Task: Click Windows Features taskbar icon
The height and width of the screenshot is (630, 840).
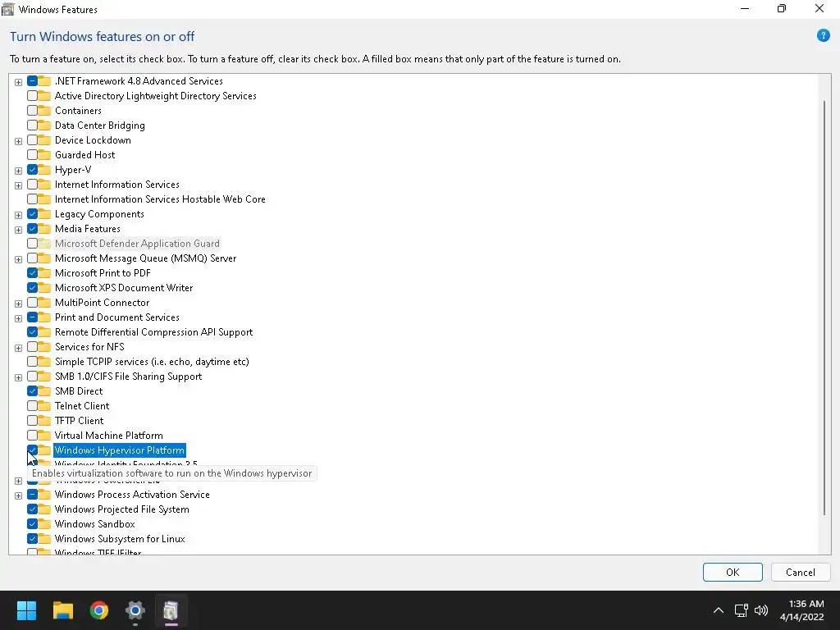Action: (x=171, y=610)
